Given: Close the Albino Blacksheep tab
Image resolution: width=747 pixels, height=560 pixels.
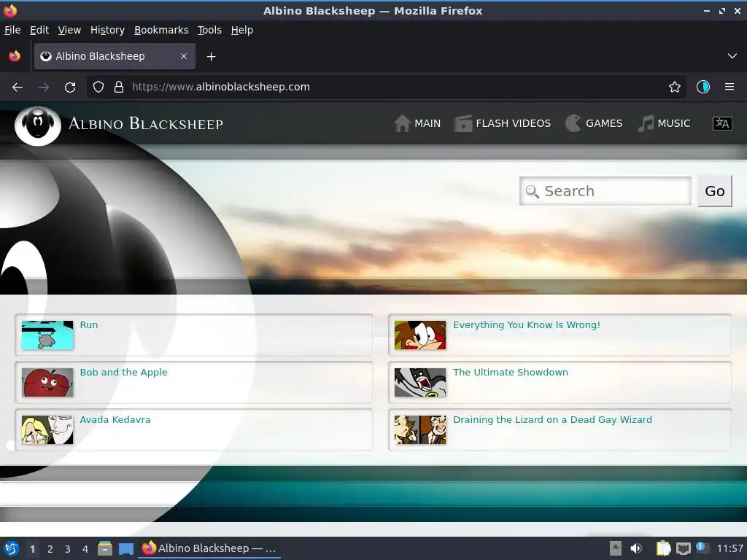Looking at the screenshot, I should [183, 56].
